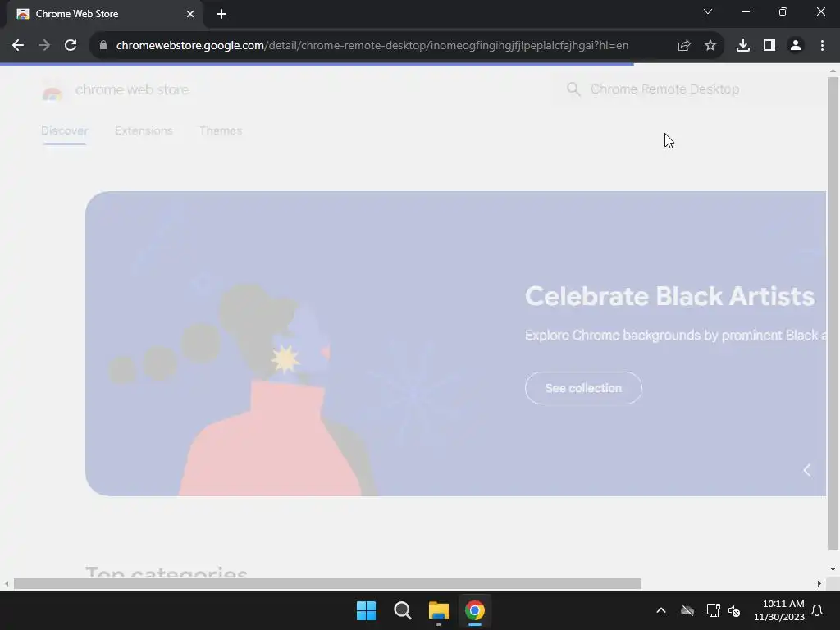Open the Chrome profile menu
Image resolution: width=840 pixels, height=630 pixels.
pyautogui.click(x=796, y=46)
